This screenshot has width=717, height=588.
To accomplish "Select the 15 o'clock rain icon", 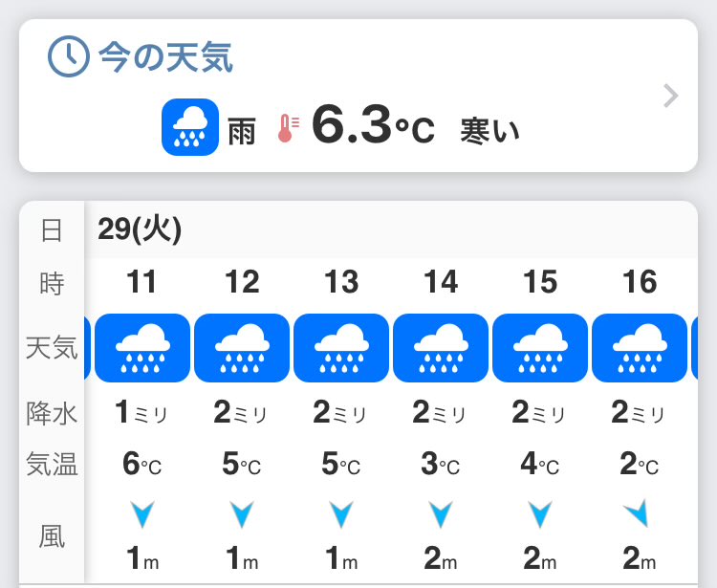I will (x=540, y=348).
